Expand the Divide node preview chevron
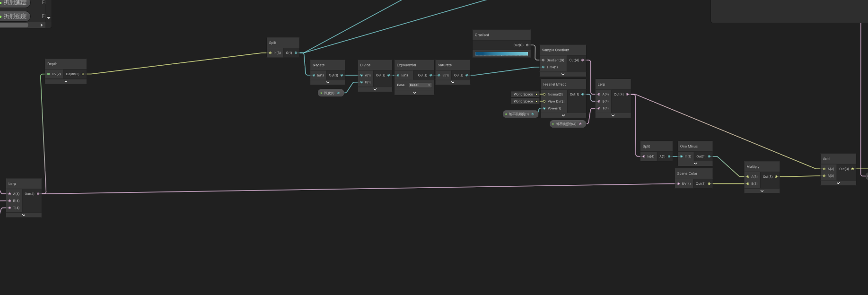868x295 pixels. pos(375,89)
